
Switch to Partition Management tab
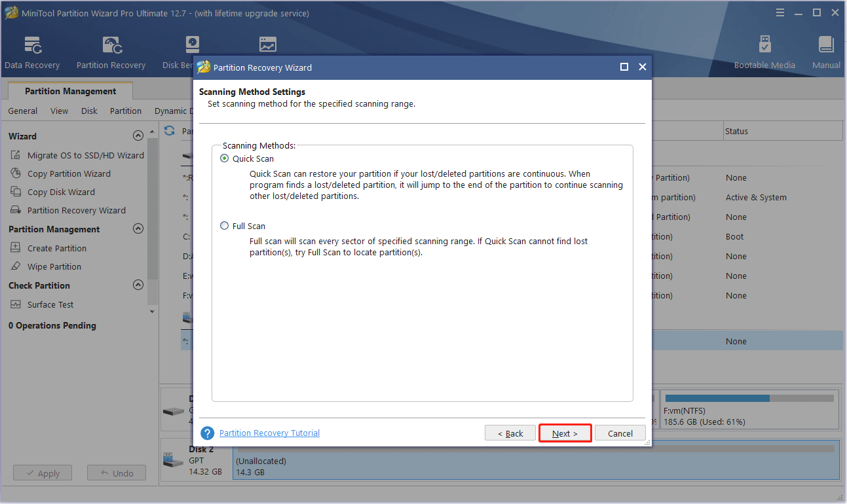pos(70,91)
